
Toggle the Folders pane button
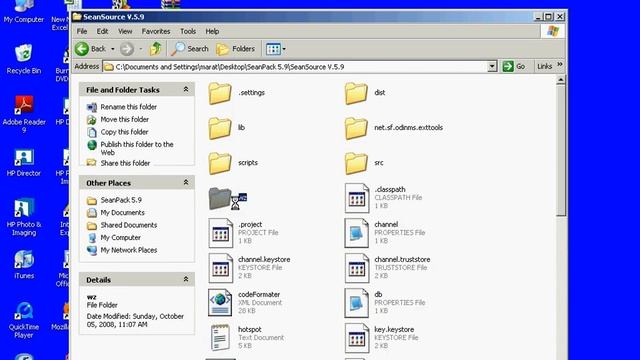point(236,49)
